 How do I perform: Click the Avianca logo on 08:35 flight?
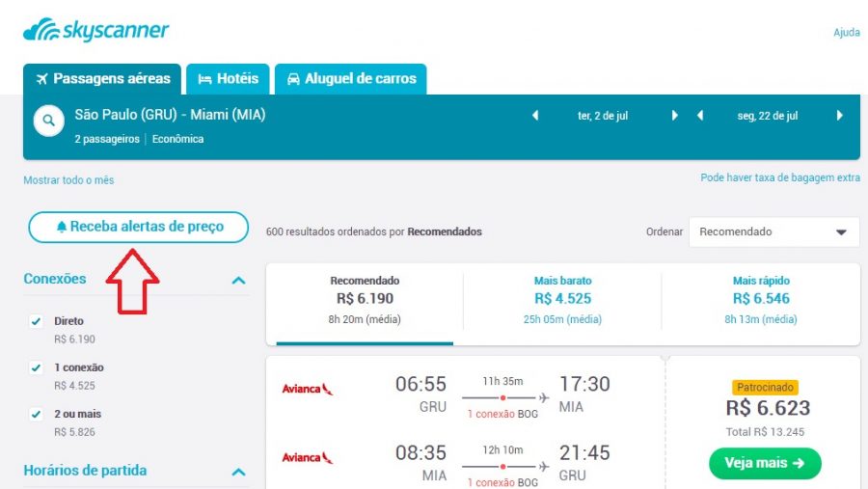pyautogui.click(x=307, y=457)
